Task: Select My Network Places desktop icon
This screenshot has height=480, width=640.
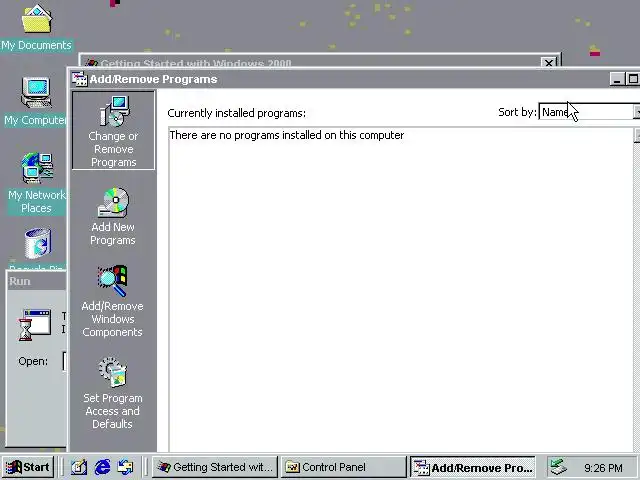Action: click(37, 184)
